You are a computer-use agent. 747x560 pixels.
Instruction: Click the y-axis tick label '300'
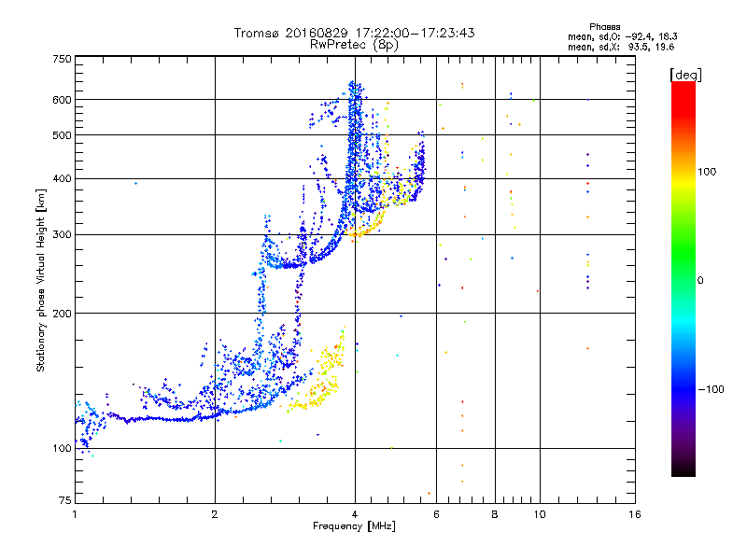tap(62, 235)
